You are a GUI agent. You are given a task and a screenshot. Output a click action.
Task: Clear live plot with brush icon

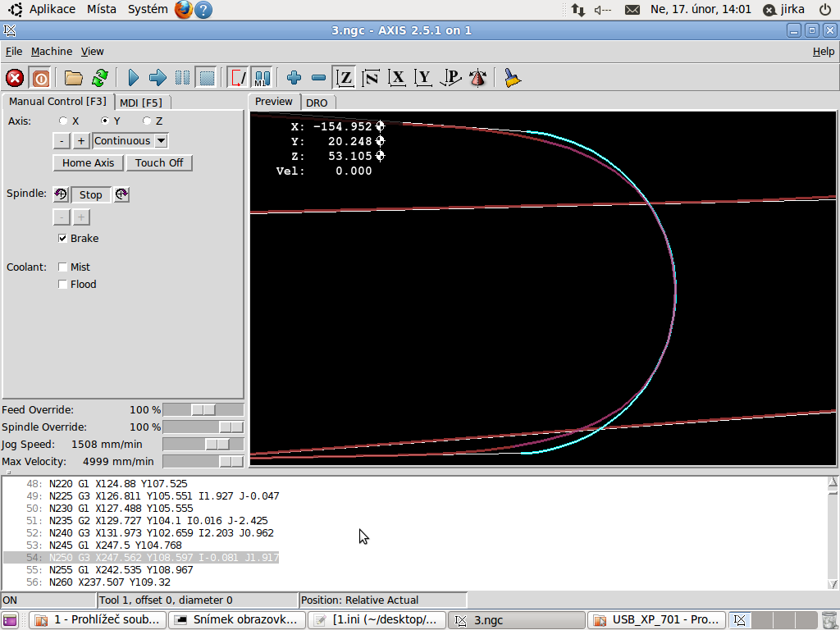click(x=513, y=78)
